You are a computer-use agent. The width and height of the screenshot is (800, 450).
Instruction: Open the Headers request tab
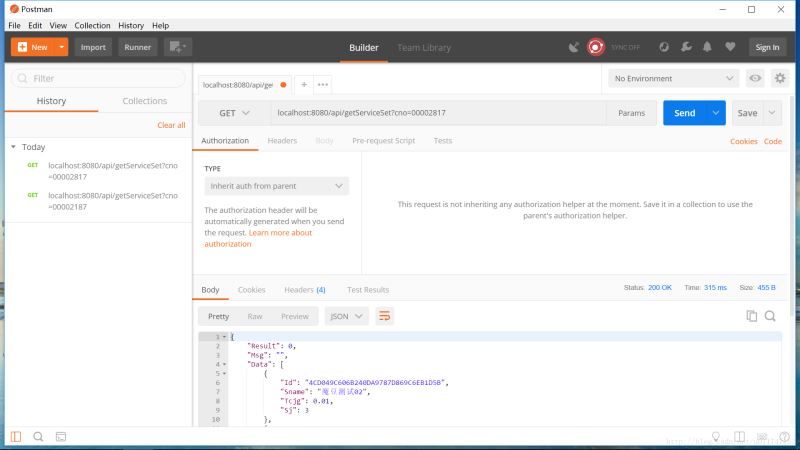[282, 141]
